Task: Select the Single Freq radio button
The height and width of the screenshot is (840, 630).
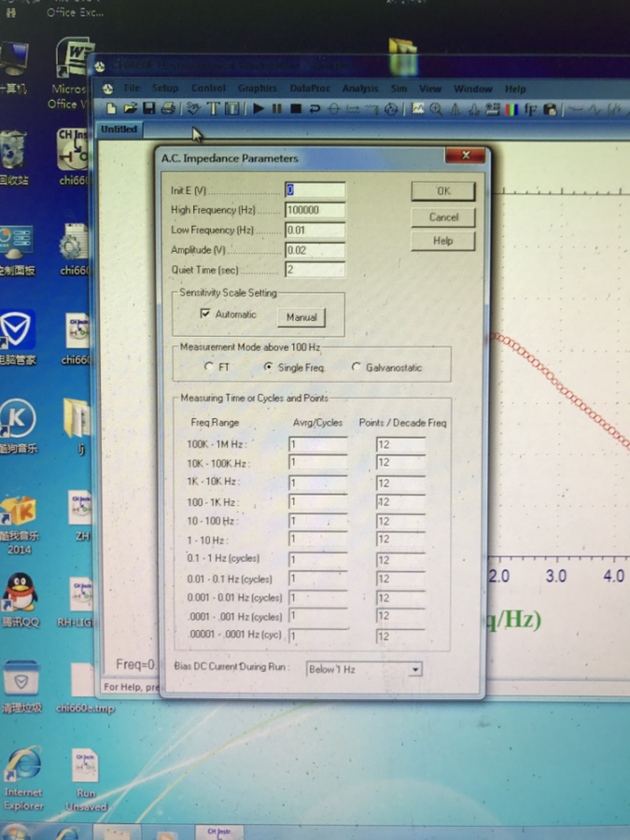Action: click(269, 367)
